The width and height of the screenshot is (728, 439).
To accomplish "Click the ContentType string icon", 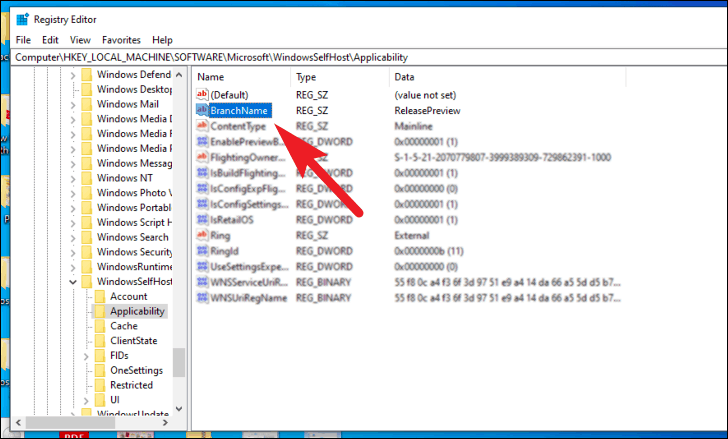I will pos(202,126).
